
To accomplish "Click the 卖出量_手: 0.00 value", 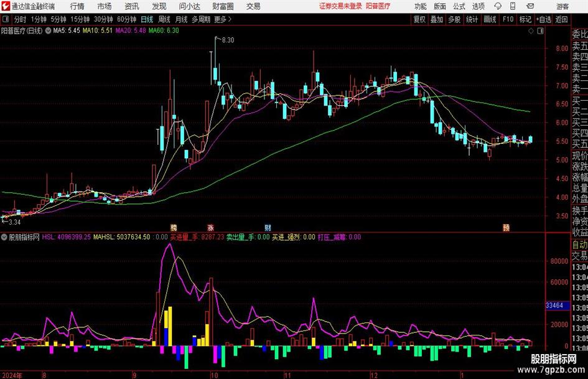I will (x=248, y=237).
